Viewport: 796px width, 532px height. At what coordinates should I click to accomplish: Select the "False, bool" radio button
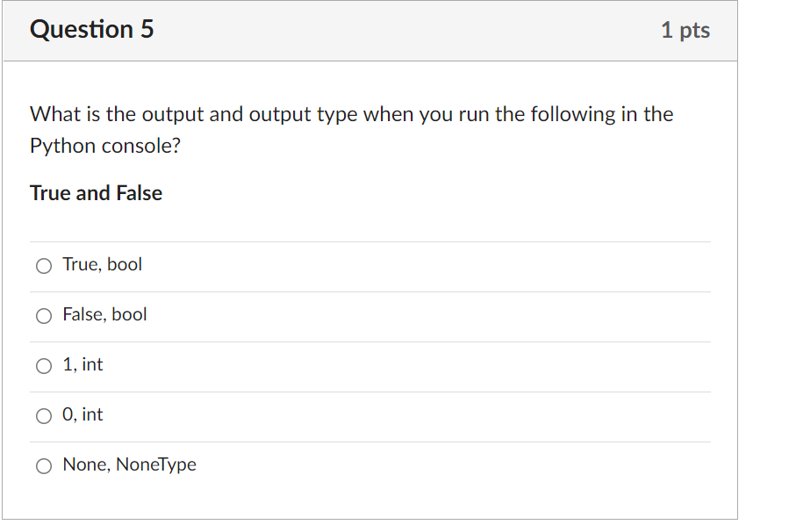click(44, 316)
